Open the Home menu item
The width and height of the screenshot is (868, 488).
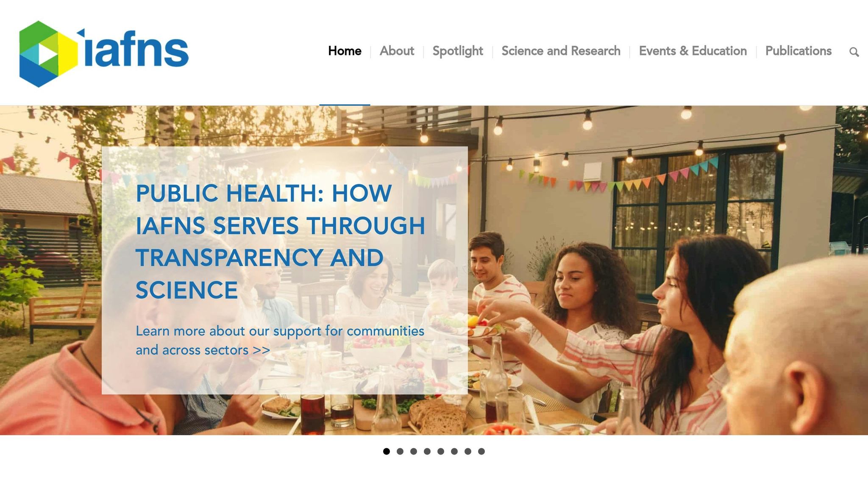coord(345,51)
